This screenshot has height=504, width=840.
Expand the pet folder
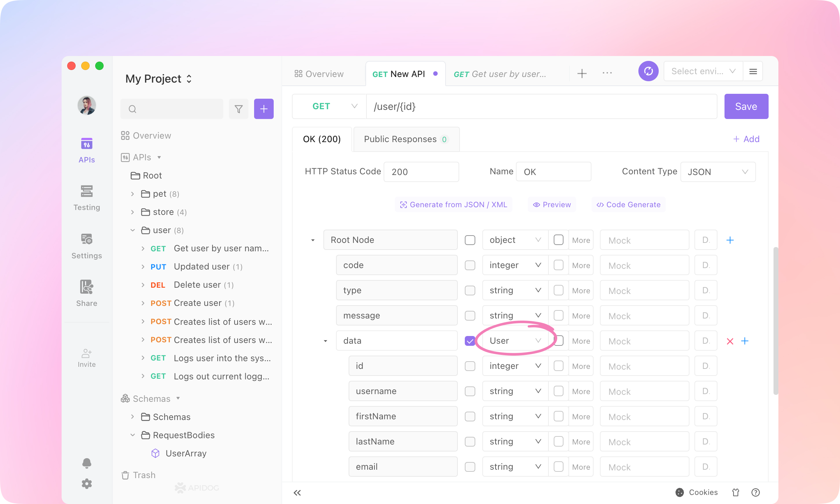[x=132, y=194]
